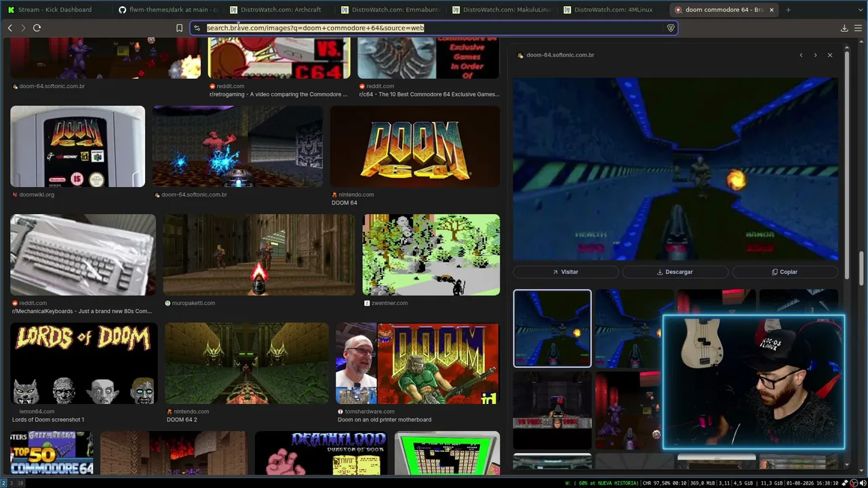
Task: Open the Doom 64 cartridge image
Action: pos(77,146)
